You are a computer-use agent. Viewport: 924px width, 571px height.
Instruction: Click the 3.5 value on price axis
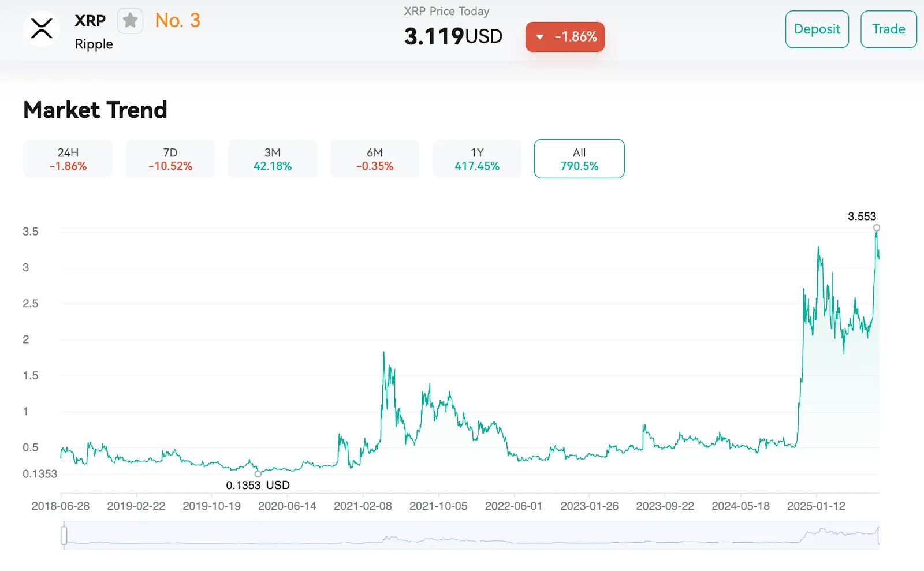click(31, 232)
